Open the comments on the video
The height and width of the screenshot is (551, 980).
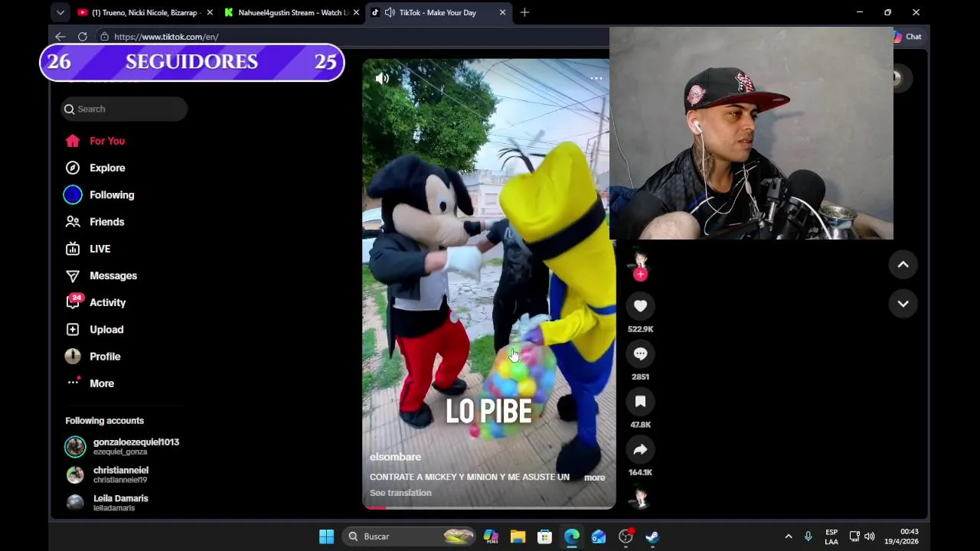(x=640, y=354)
